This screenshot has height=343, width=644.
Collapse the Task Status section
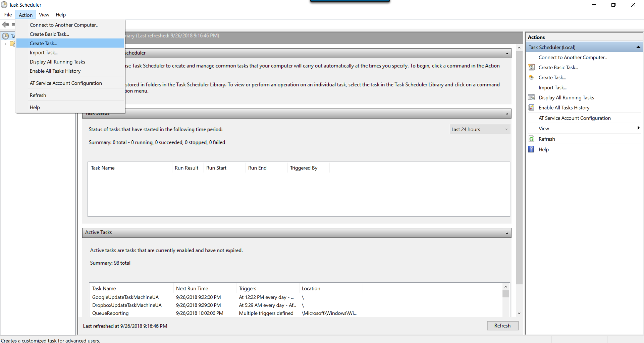tap(507, 114)
